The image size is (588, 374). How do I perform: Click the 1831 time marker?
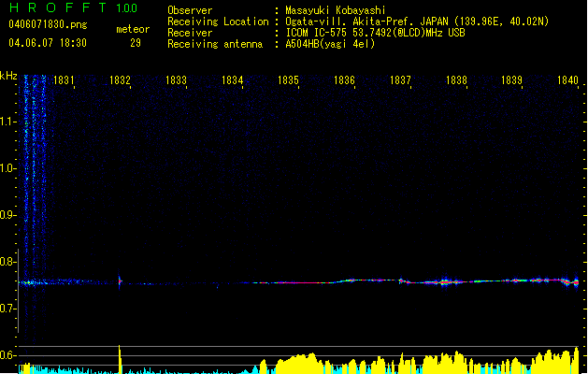click(x=64, y=80)
